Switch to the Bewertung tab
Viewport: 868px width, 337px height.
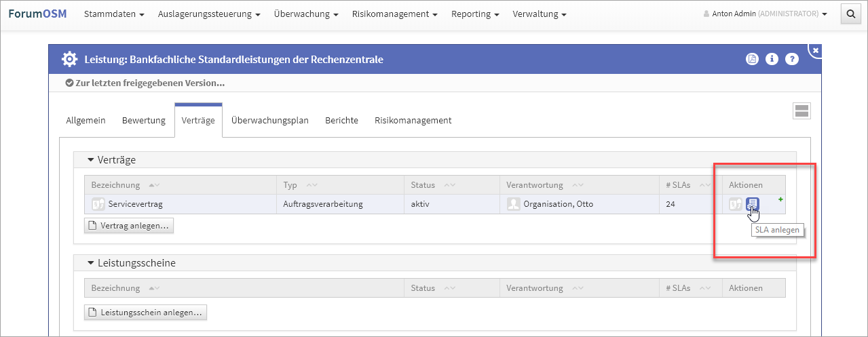(144, 121)
